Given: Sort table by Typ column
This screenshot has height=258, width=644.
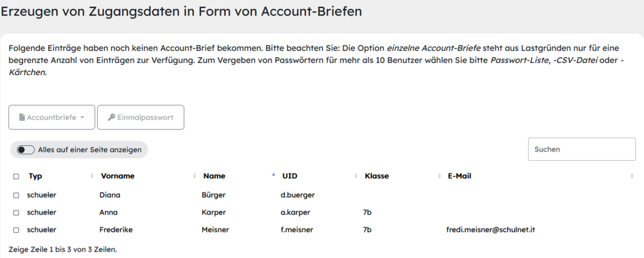Looking at the screenshot, I should [x=35, y=176].
